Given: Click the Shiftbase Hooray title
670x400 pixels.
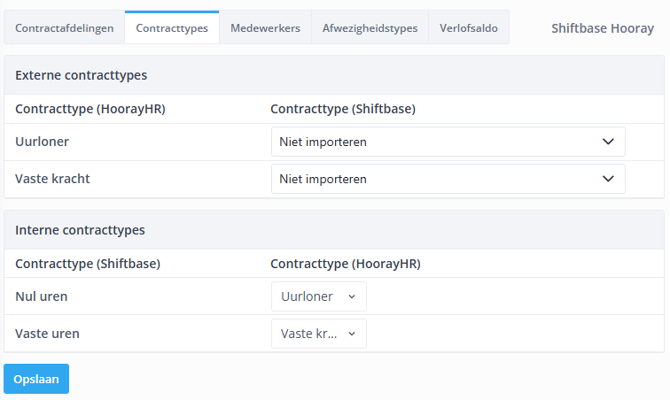Looking at the screenshot, I should coord(602,28).
